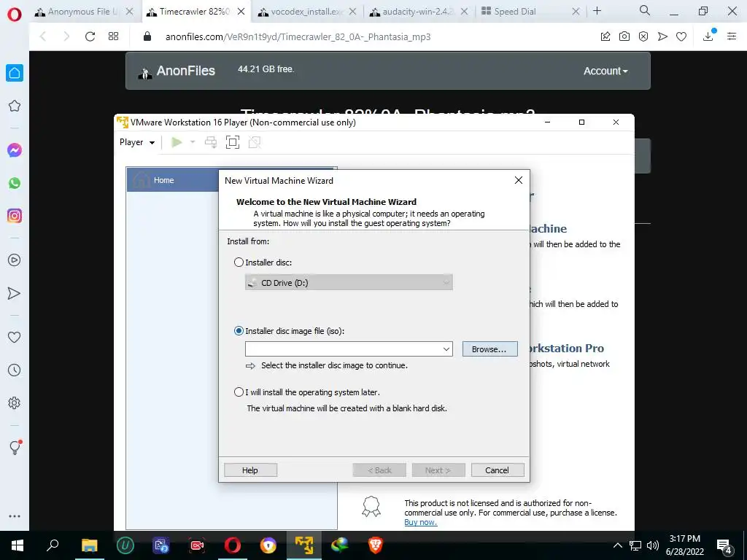
Task: Close the New Virtual Machine Wizard dialog
Action: point(519,180)
